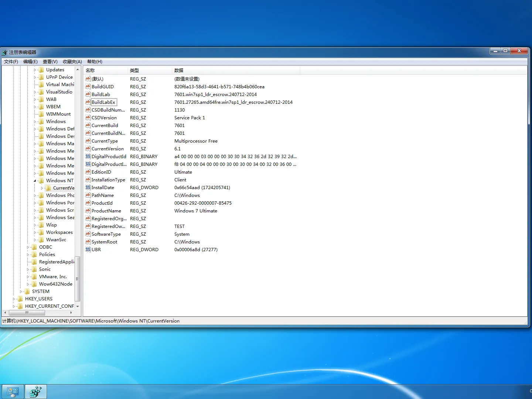Click the REG_BINARY icon next to DigitalProductId
This screenshot has height=399, width=532.
point(88,156)
